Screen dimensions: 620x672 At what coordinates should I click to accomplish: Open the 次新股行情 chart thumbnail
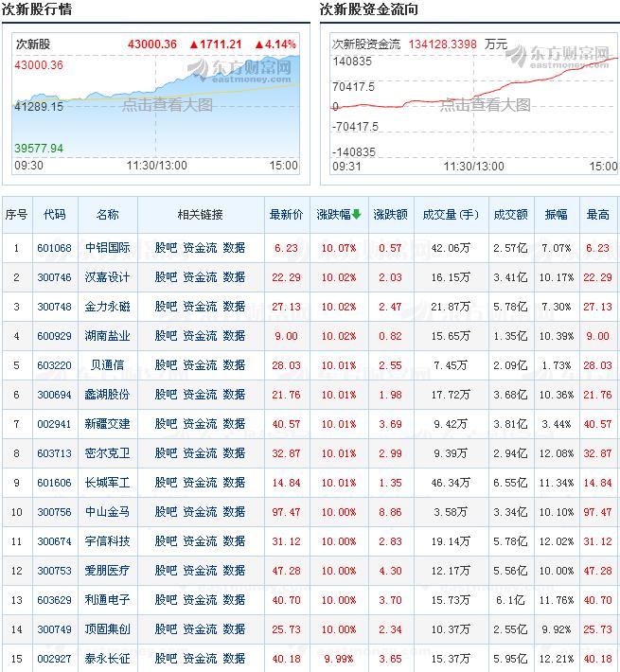click(155, 104)
